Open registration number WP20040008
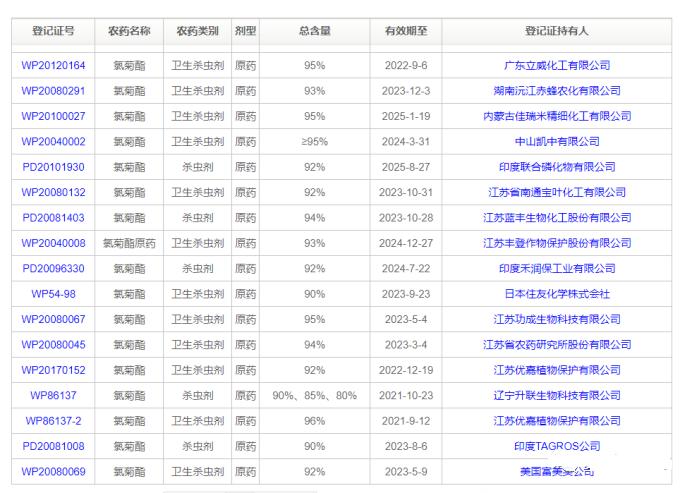 coord(53,243)
